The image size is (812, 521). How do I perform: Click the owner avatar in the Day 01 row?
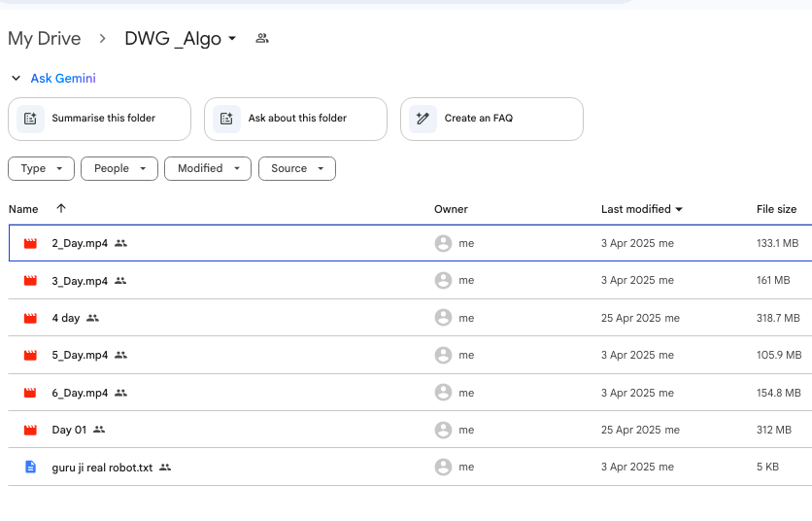point(443,430)
